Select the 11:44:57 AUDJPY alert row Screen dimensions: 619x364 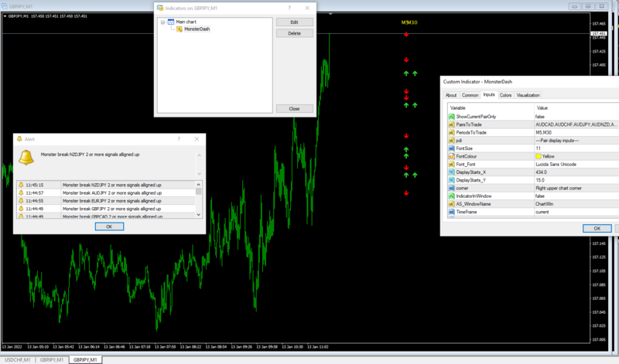106,193
